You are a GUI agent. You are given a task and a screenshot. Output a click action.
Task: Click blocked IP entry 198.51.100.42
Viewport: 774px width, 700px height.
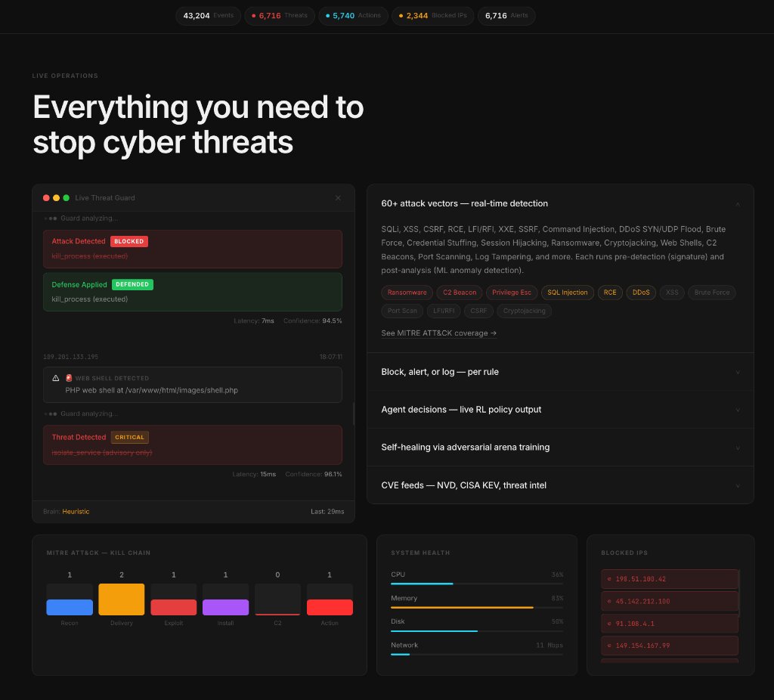(670, 579)
